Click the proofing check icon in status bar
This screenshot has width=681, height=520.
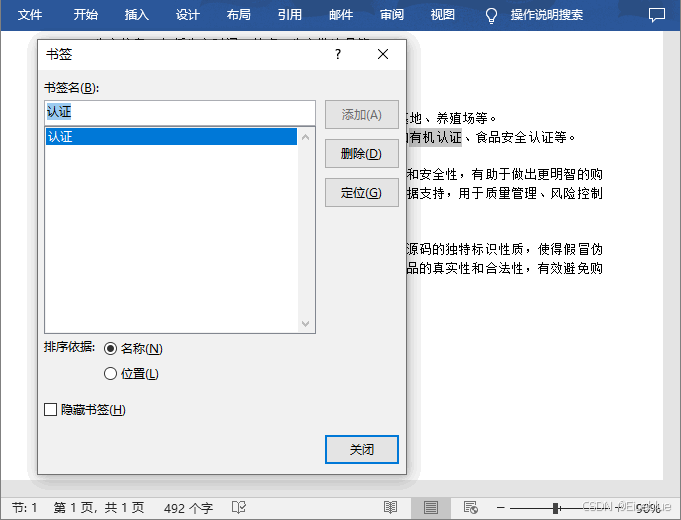coord(239,507)
